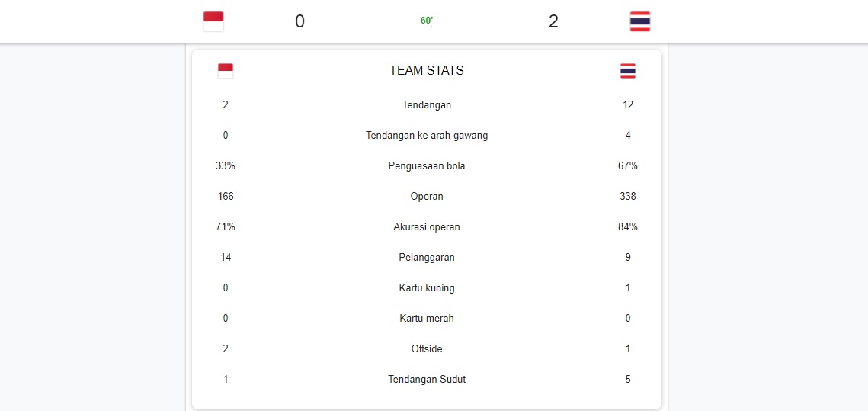Click Indonesia flag in score header
This screenshot has width=868, height=411.
coord(213,21)
